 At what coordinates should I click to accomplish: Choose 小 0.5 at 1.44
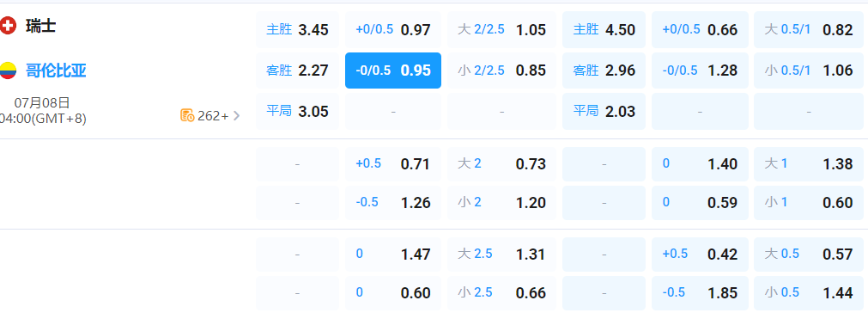click(808, 293)
